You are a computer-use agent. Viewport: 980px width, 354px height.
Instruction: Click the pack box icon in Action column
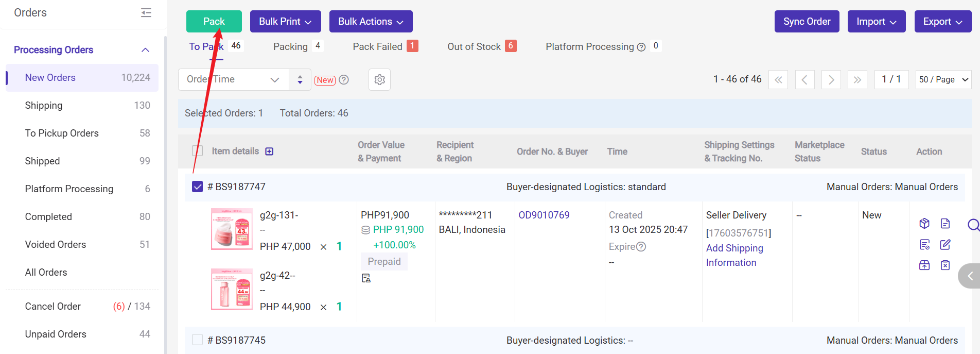pos(924,224)
